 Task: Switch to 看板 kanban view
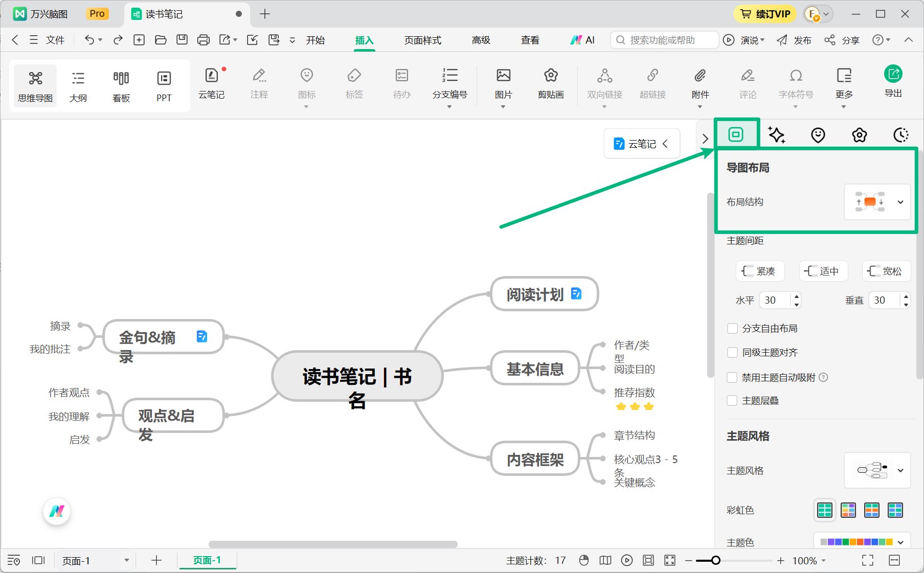pos(121,86)
